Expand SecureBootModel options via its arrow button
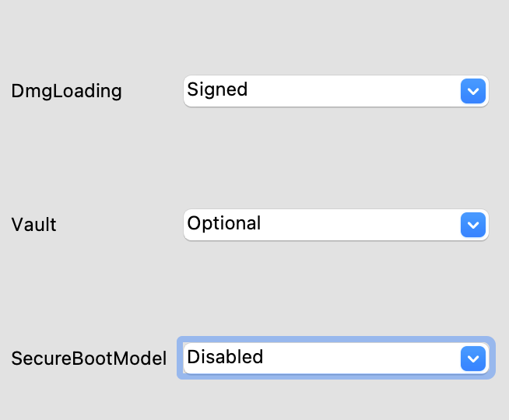The image size is (509, 420). click(472, 359)
